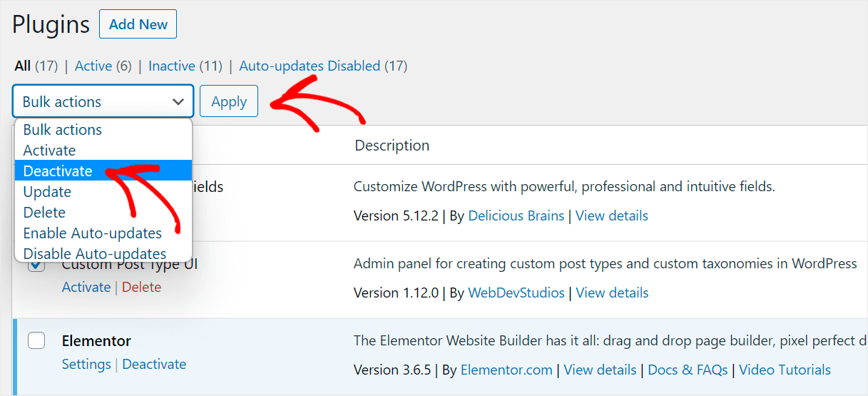Select Deactivate from bulk actions list
The height and width of the screenshot is (396, 868).
click(x=103, y=171)
